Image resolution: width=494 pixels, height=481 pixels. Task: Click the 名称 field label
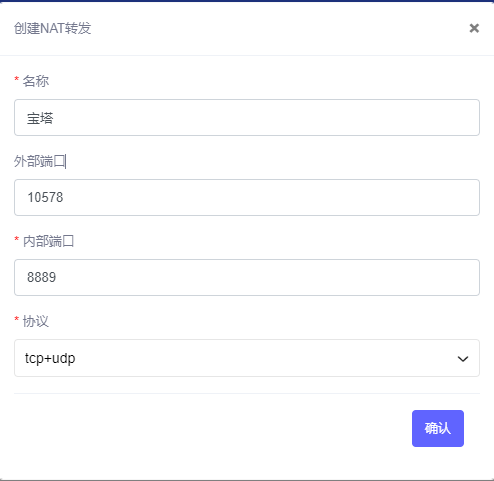pos(36,81)
